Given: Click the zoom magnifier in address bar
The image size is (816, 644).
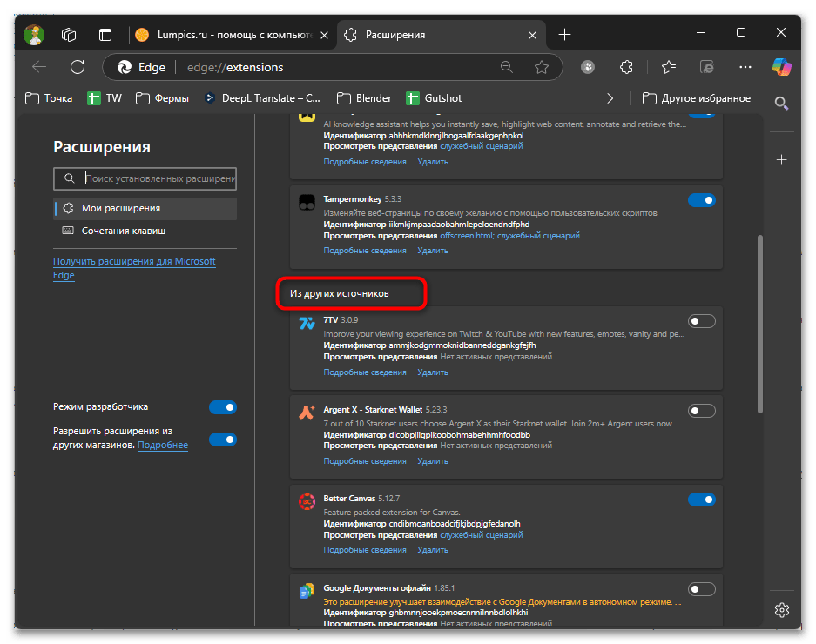Looking at the screenshot, I should tap(506, 67).
